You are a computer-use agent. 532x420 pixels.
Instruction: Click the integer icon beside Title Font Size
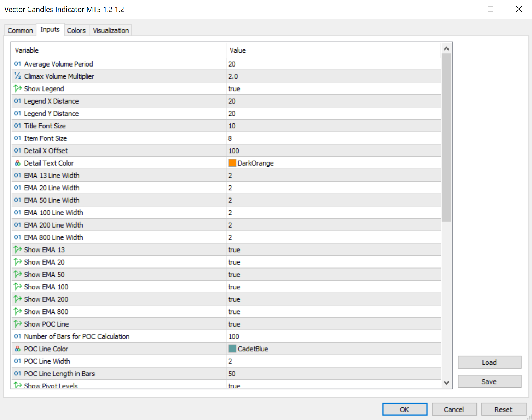click(17, 126)
